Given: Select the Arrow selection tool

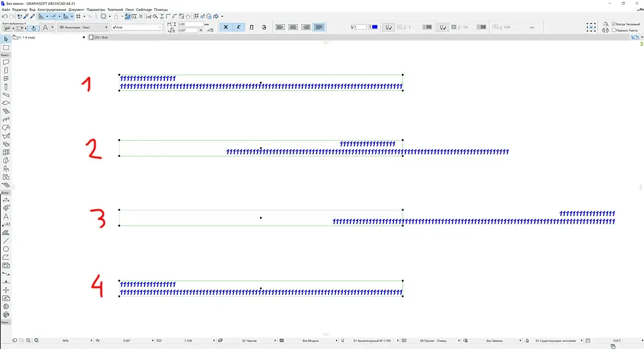Looking at the screenshot, I should tap(6, 39).
